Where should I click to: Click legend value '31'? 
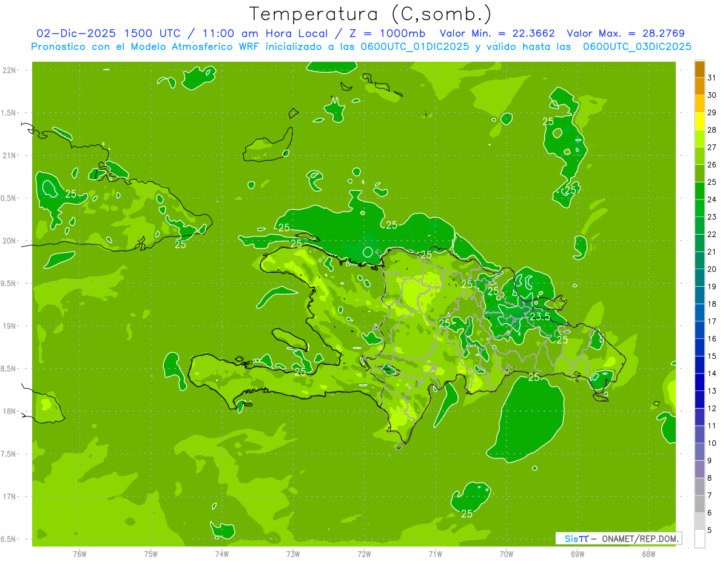click(x=712, y=78)
